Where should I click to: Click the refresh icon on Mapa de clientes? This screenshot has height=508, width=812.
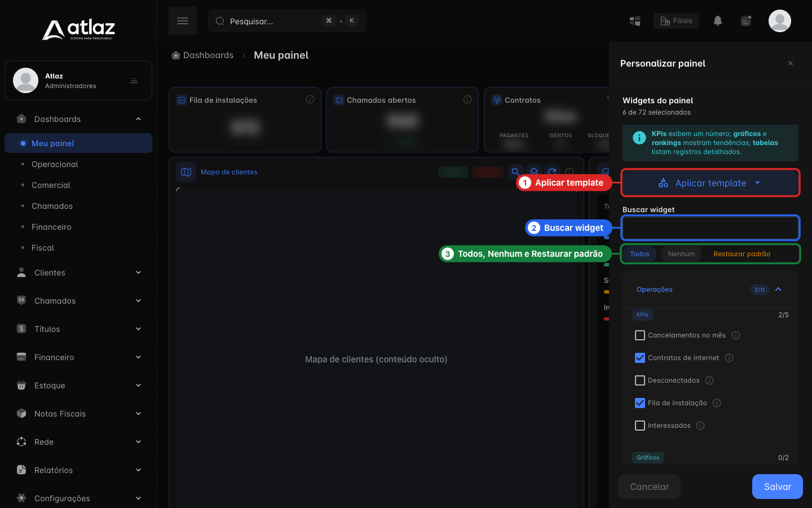tap(553, 172)
